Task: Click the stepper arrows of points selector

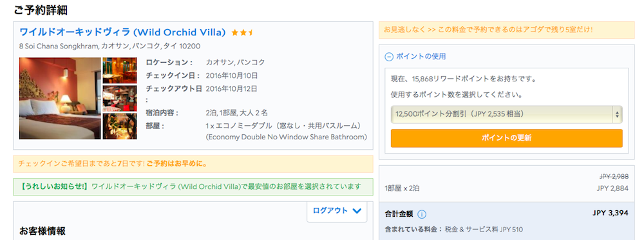Action: (x=617, y=115)
